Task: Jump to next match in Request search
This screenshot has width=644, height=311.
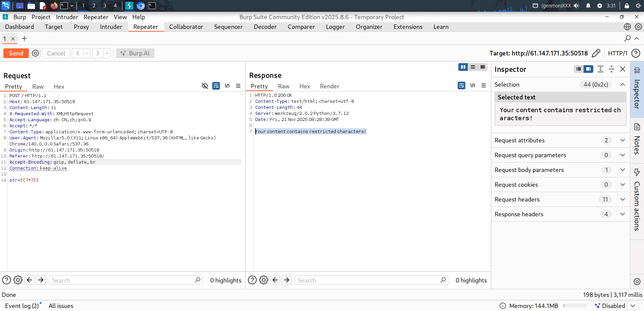Action: (41, 280)
